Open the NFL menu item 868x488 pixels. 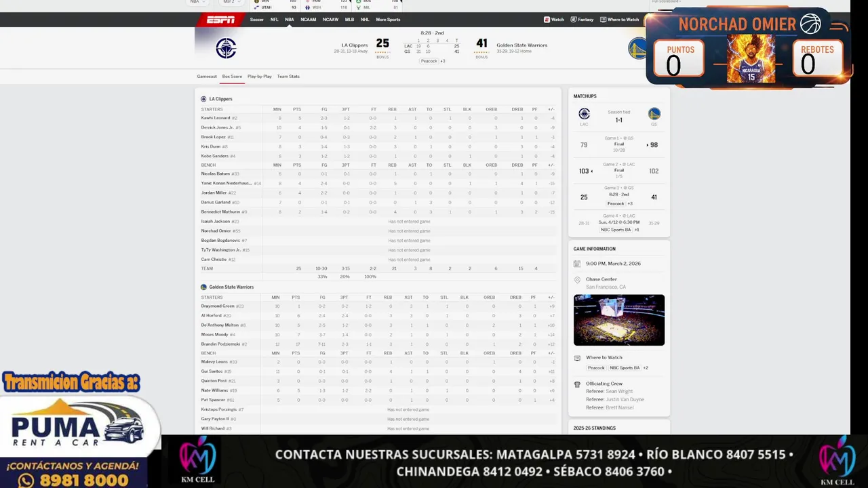tap(275, 20)
